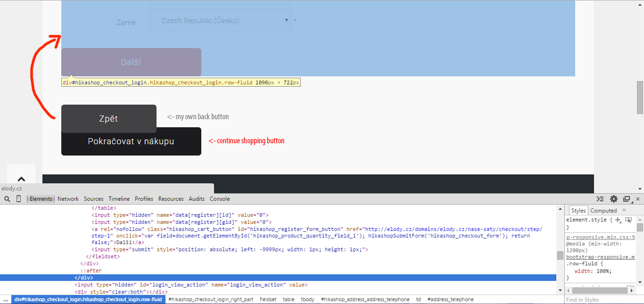Click Styles pane scroll right arrow
The image size is (644, 304).
click(x=632, y=290)
